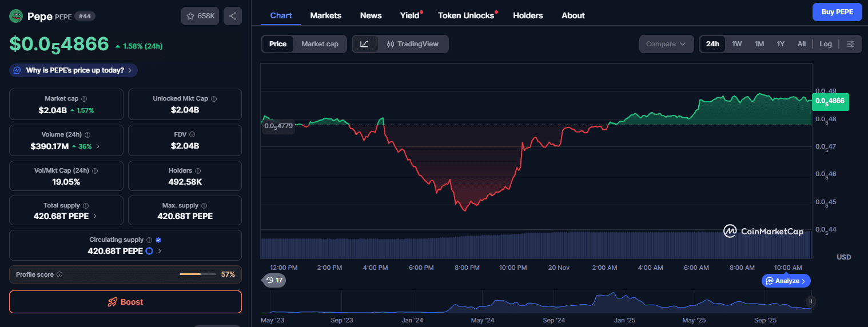868x327 pixels.
Task: Open the Compare dropdown
Action: [x=666, y=44]
